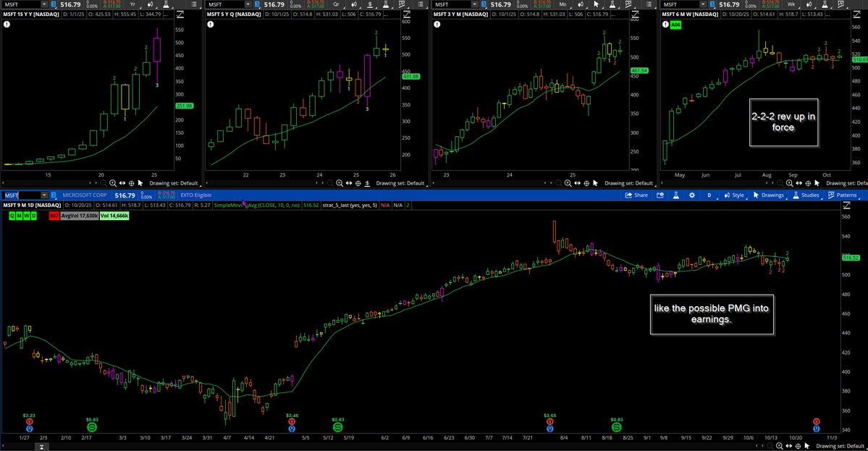
Task: Open Qr timeframe dropdown
Action: coord(337,4)
